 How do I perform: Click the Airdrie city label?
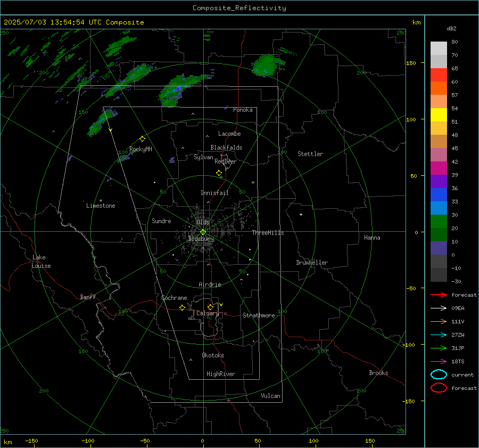pos(210,284)
